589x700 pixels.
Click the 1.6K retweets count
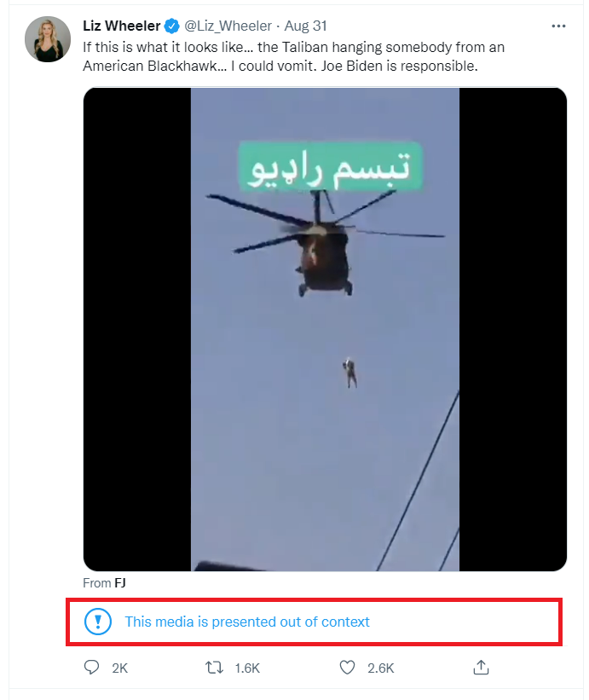[247, 668]
